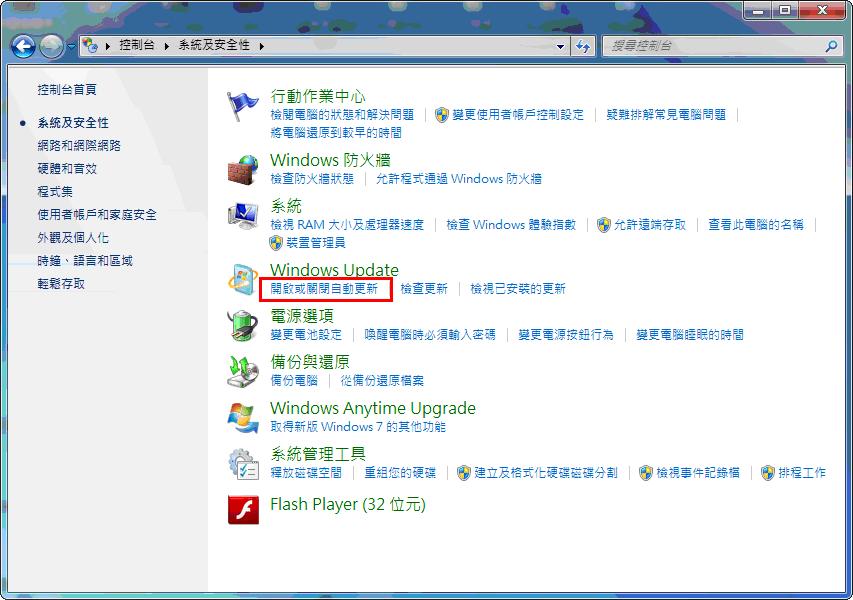853x600 pixels.
Task: Open the 電源選項 heading link
Action: (302, 316)
